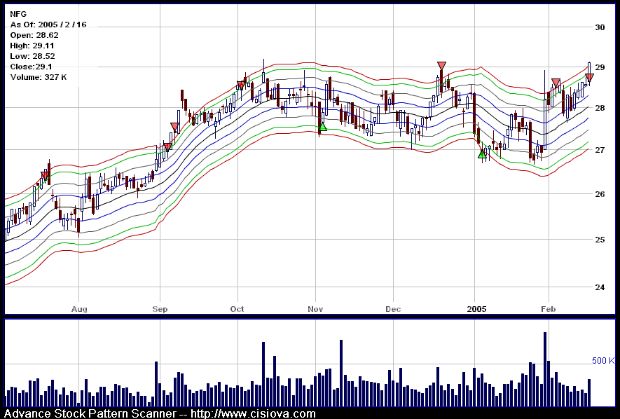Click the green buy triangle in January 2005
This screenshot has width=620, height=419.
(482, 155)
